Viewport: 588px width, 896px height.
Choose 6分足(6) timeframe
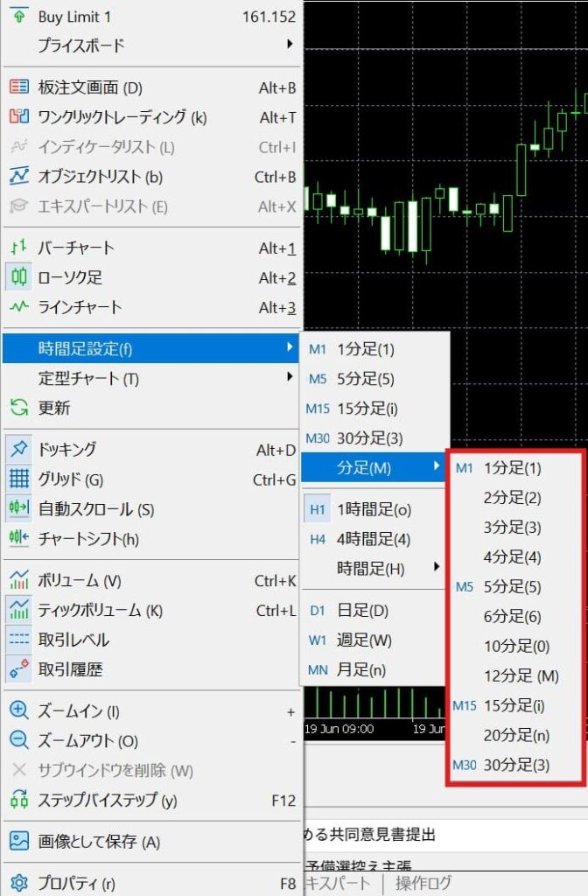[x=515, y=617]
